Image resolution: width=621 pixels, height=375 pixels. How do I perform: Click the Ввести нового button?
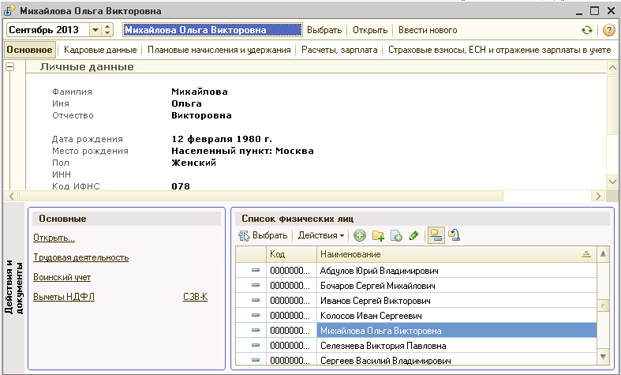(428, 30)
